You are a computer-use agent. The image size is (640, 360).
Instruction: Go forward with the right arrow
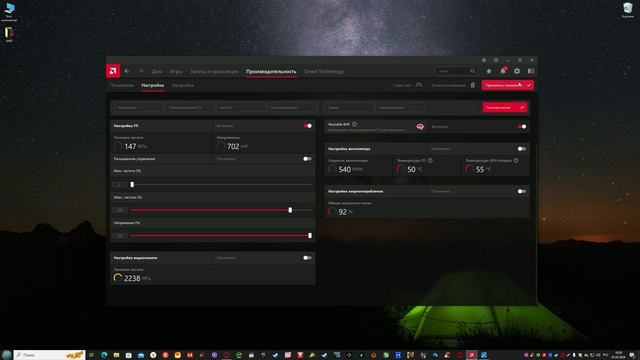click(141, 71)
